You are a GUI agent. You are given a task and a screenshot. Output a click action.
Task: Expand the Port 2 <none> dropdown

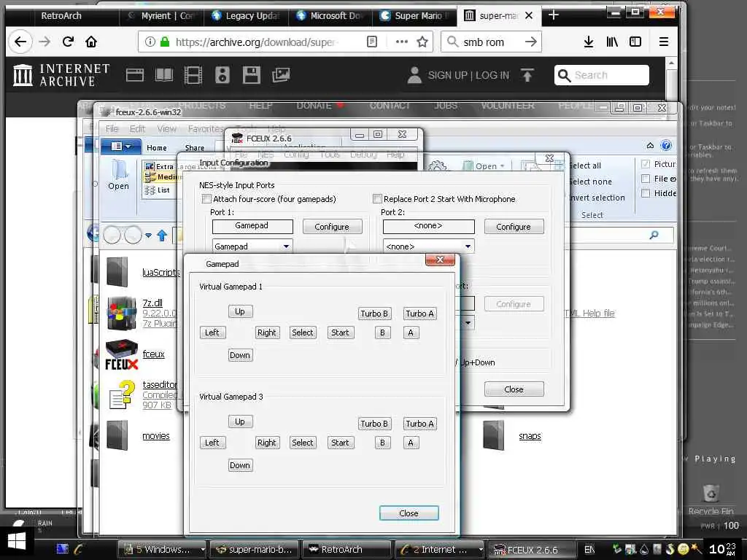(468, 246)
